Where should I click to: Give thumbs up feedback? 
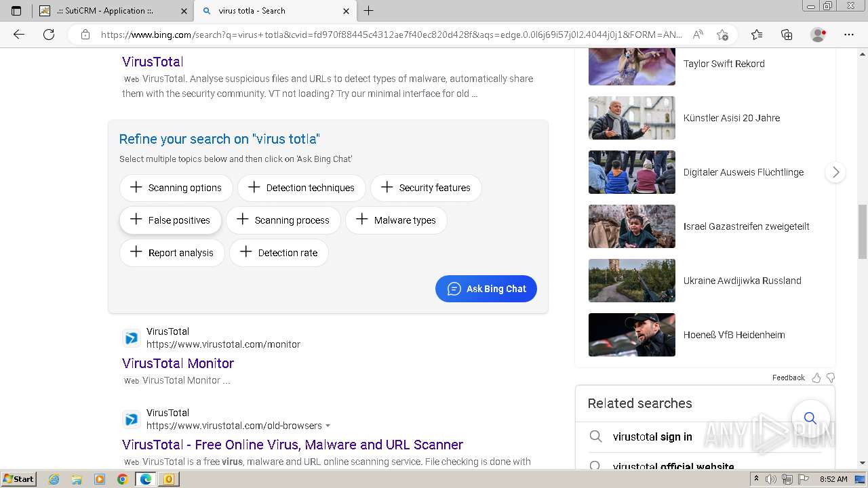[x=816, y=378]
